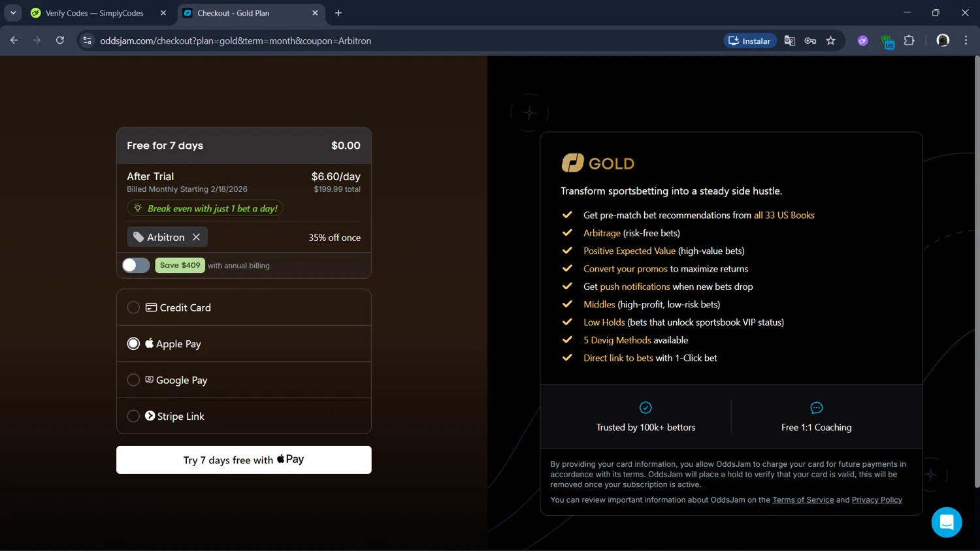Viewport: 980px width, 551px height.
Task: Click the green US extension icon
Action: [x=887, y=42]
